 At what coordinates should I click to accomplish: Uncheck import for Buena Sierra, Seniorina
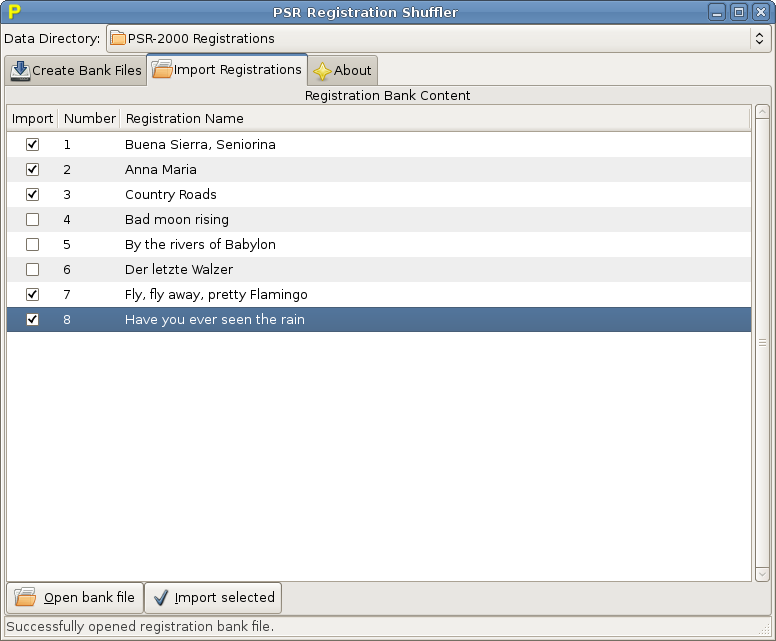point(33,144)
